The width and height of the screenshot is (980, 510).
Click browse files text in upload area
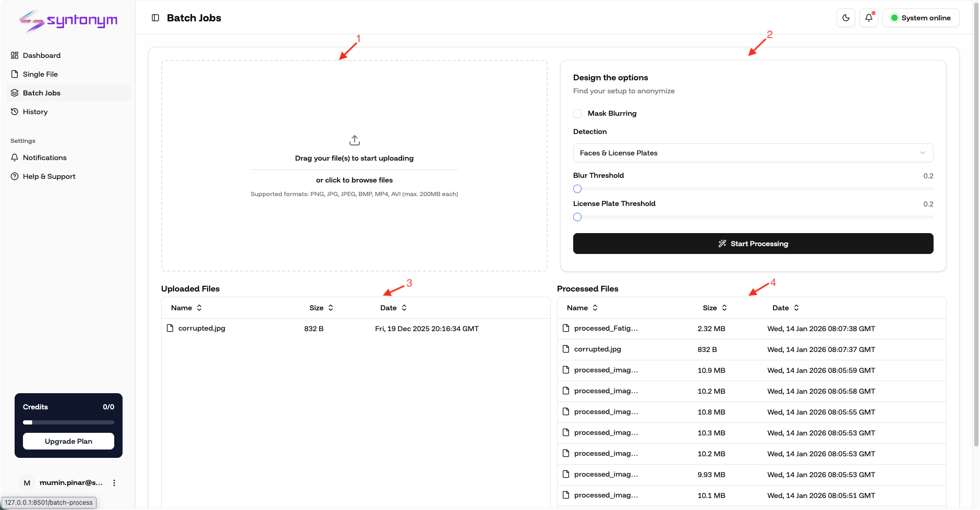tap(354, 180)
